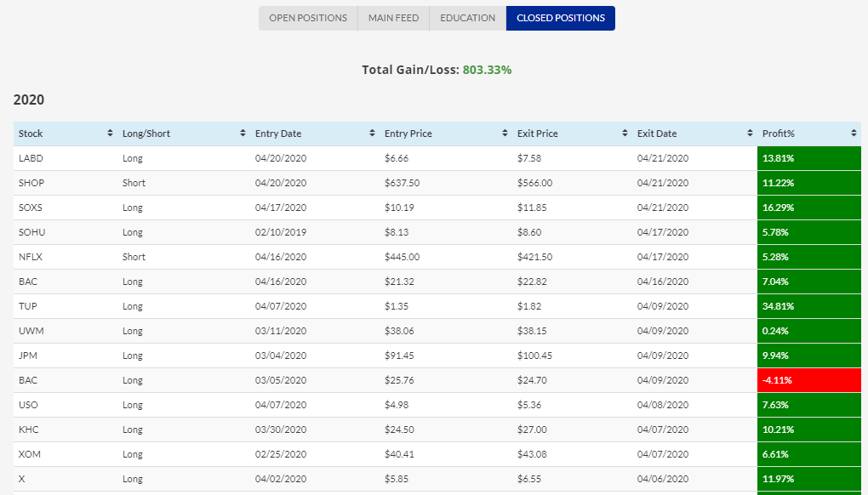Click Short label in NFLX row
Screen dimensions: 868x495
pyautogui.click(x=134, y=257)
